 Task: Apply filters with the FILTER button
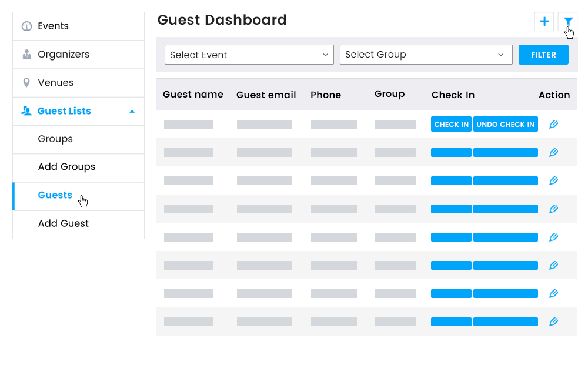click(543, 55)
